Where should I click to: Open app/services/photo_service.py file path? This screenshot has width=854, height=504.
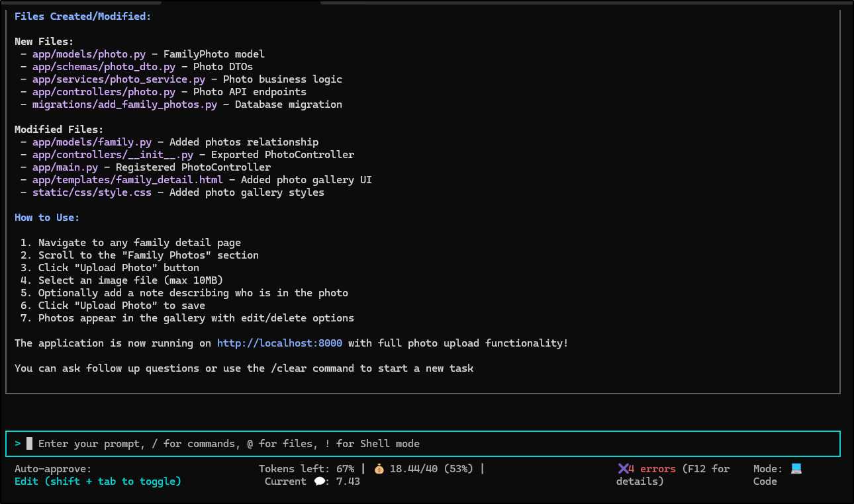click(119, 79)
